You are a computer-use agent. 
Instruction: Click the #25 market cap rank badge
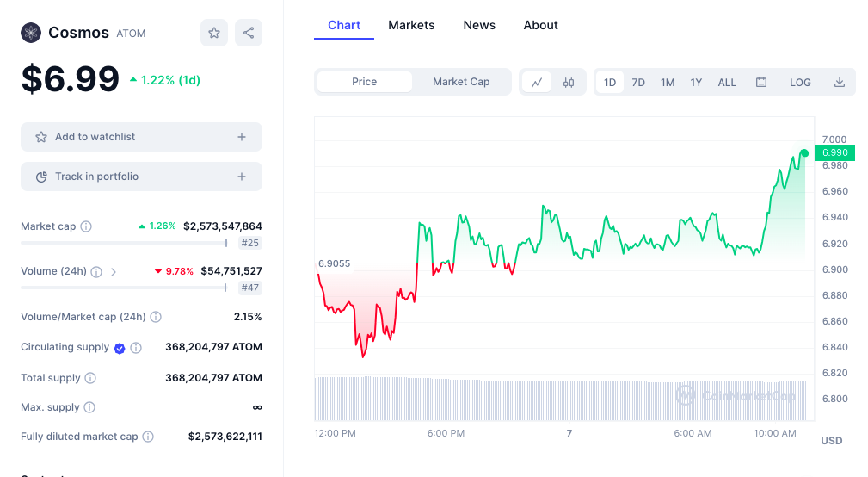(x=249, y=243)
